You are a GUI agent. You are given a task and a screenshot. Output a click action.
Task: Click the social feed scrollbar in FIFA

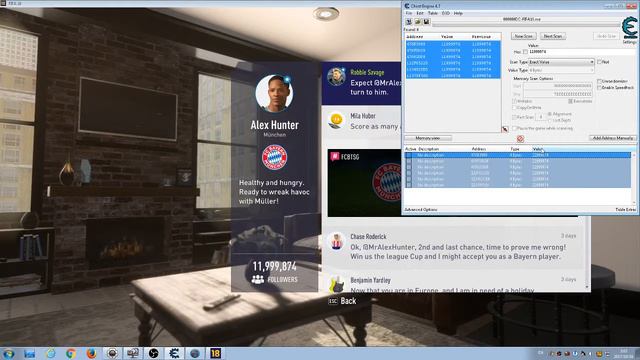[x=587, y=254]
